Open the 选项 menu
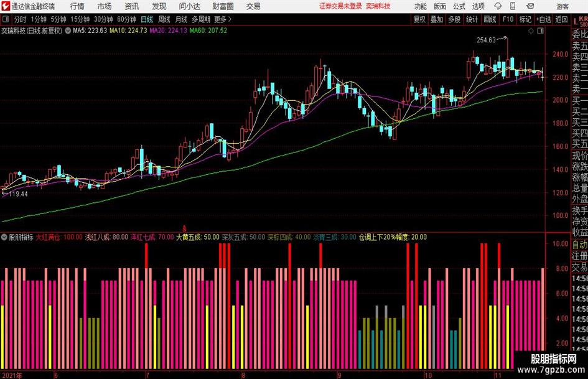The image size is (588, 379). [478, 6]
